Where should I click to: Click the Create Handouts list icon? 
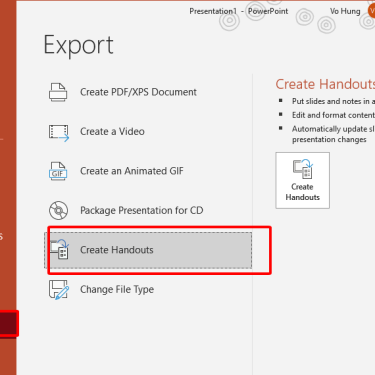tap(59, 249)
